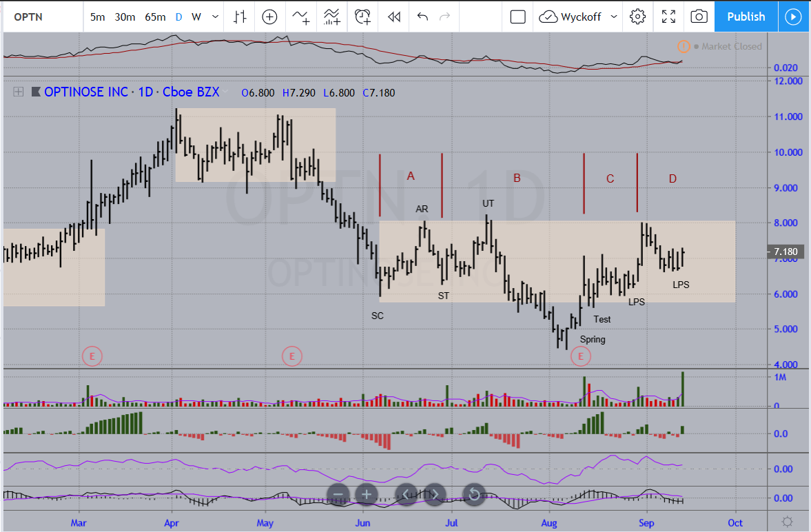Click the OPTN symbol search field
The width and height of the screenshot is (811, 532).
pyautogui.click(x=41, y=17)
